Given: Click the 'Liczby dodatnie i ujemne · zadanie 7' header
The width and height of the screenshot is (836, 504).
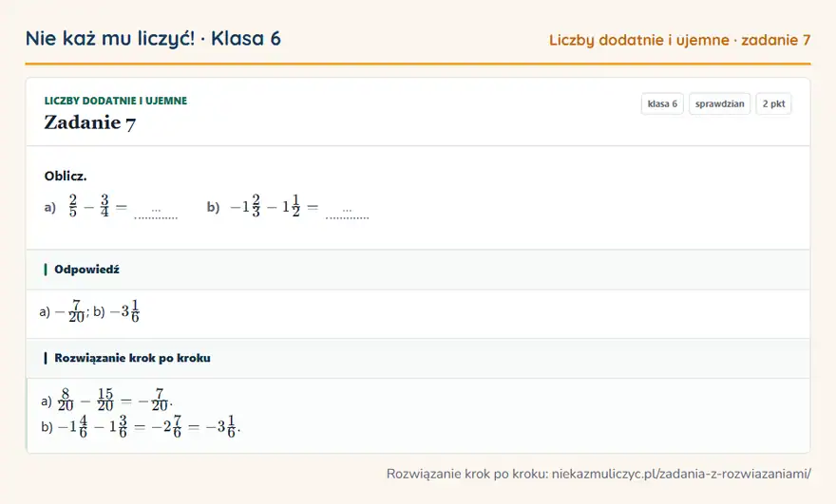Looking at the screenshot, I should 680,40.
